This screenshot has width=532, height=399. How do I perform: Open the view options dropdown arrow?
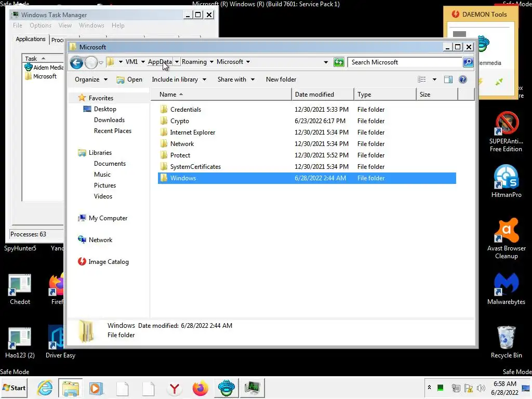point(434,79)
